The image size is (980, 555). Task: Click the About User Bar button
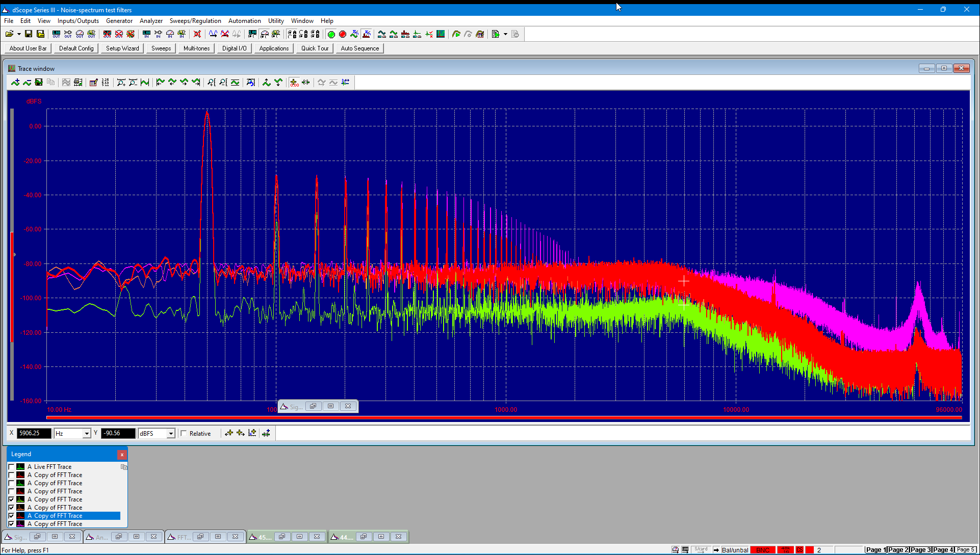[28, 48]
